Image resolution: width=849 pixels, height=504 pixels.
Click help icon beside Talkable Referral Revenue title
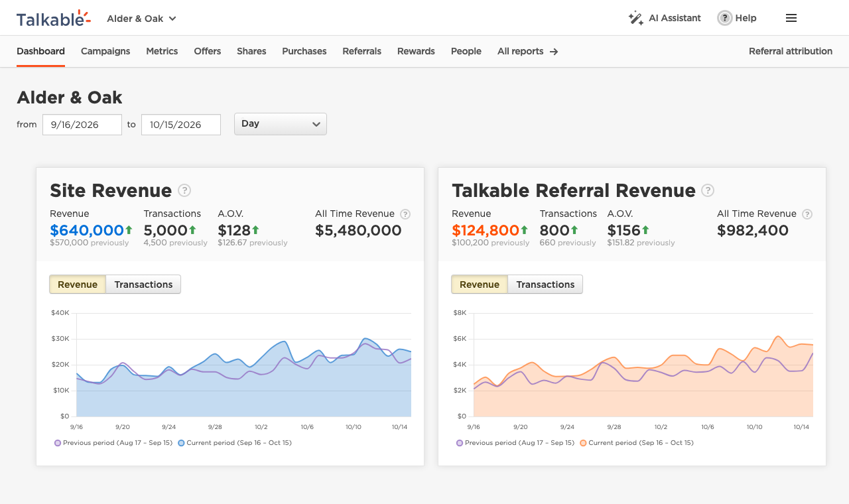[x=708, y=191]
